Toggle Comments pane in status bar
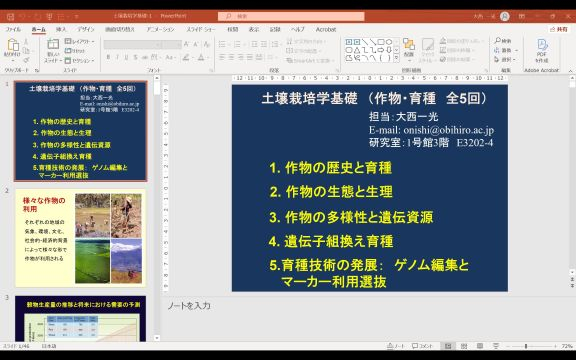576x360 pixels. click(x=422, y=346)
